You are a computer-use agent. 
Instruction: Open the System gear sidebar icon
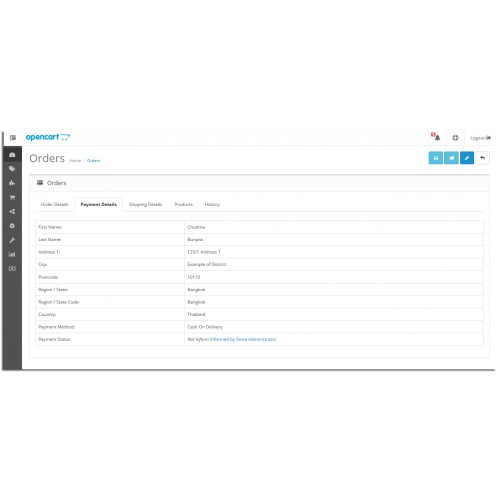(x=12, y=226)
